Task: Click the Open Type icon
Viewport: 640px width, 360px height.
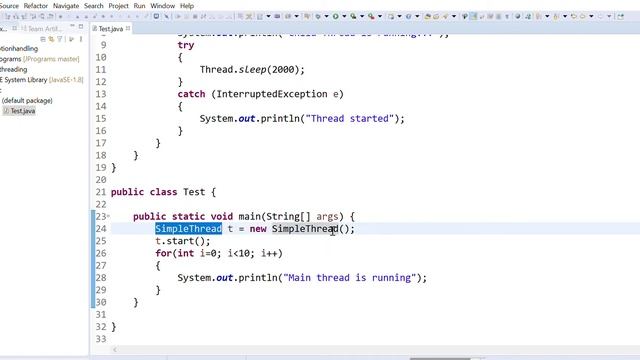Action: pyautogui.click(x=427, y=16)
